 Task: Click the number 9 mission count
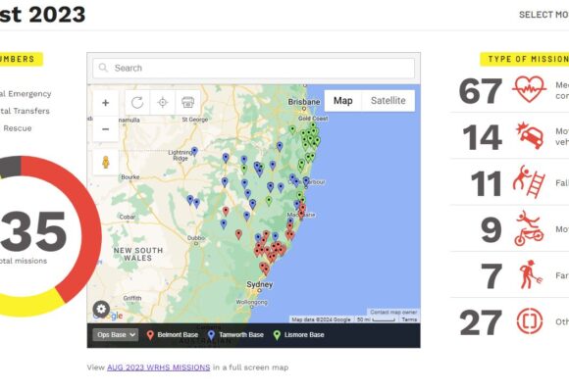(x=491, y=230)
